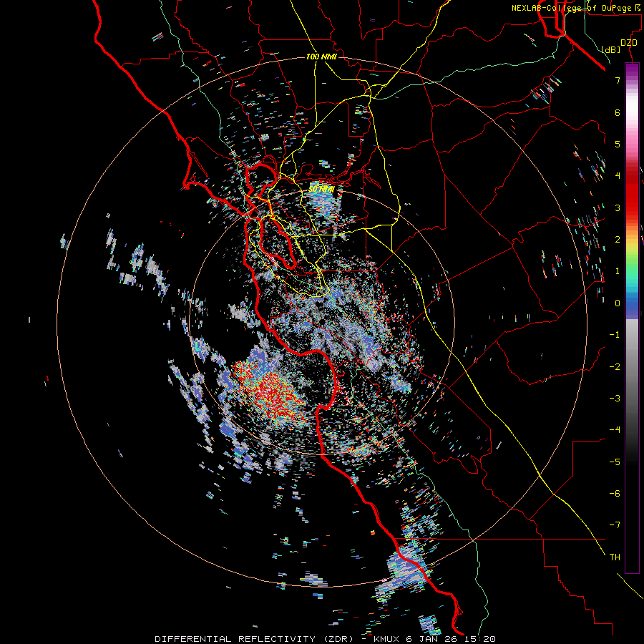Click the 0 value on color scale
644x644 pixels.
(x=618, y=303)
